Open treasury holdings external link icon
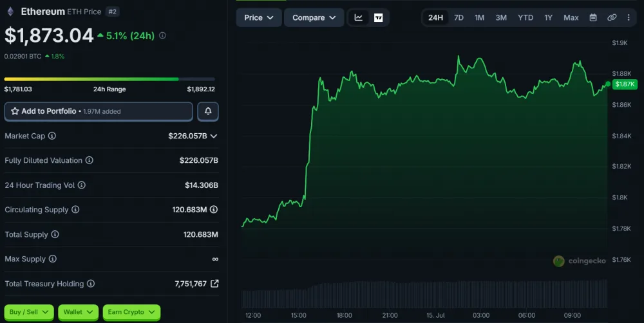The image size is (644, 323). 214,284
